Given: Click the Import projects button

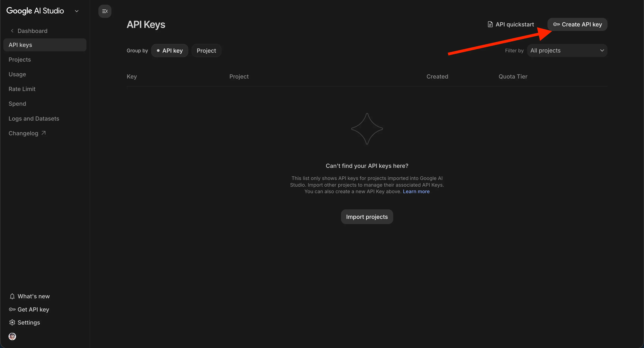Looking at the screenshot, I should click(x=367, y=217).
